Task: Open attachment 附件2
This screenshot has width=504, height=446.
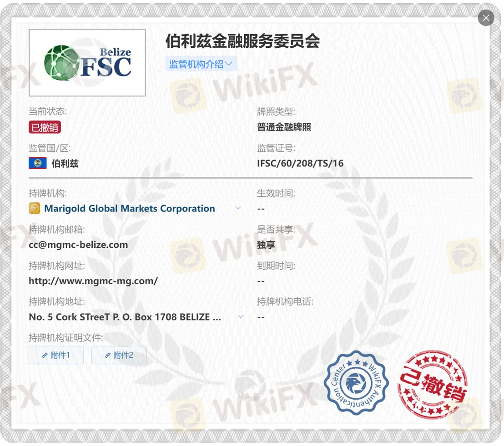Action: click(x=119, y=355)
